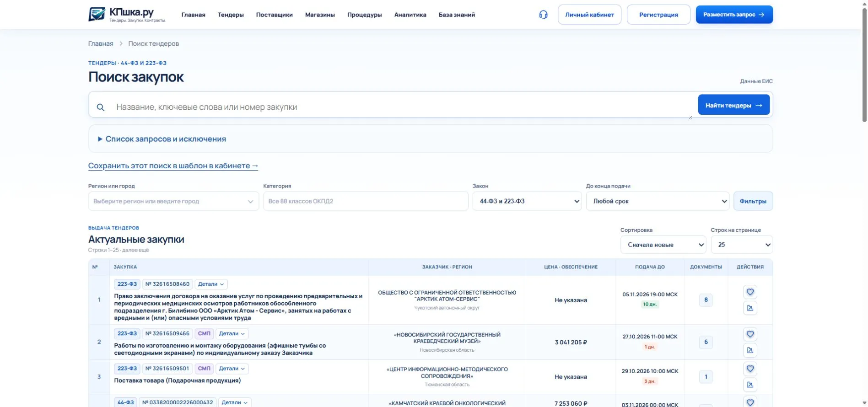Open documents badge 8 for first tender
The height and width of the screenshot is (407, 868).
pyautogui.click(x=706, y=300)
